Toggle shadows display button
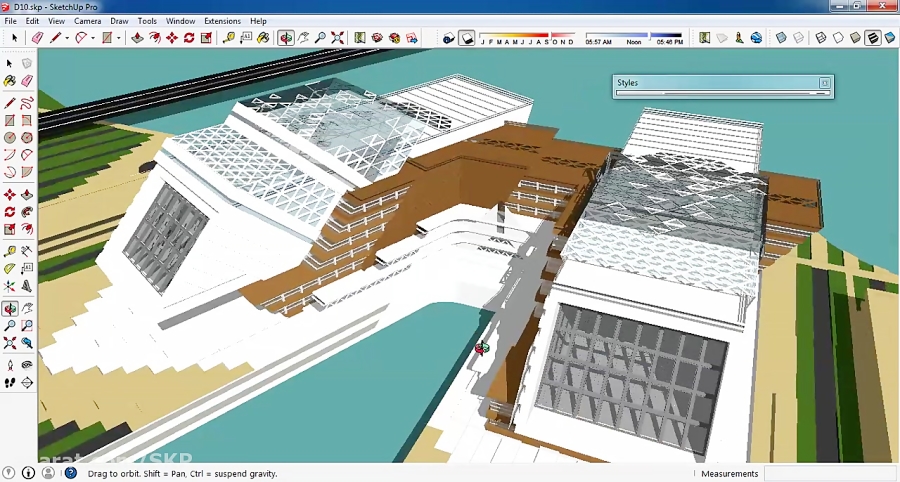Viewport: 900px width, 482px height. (467, 38)
